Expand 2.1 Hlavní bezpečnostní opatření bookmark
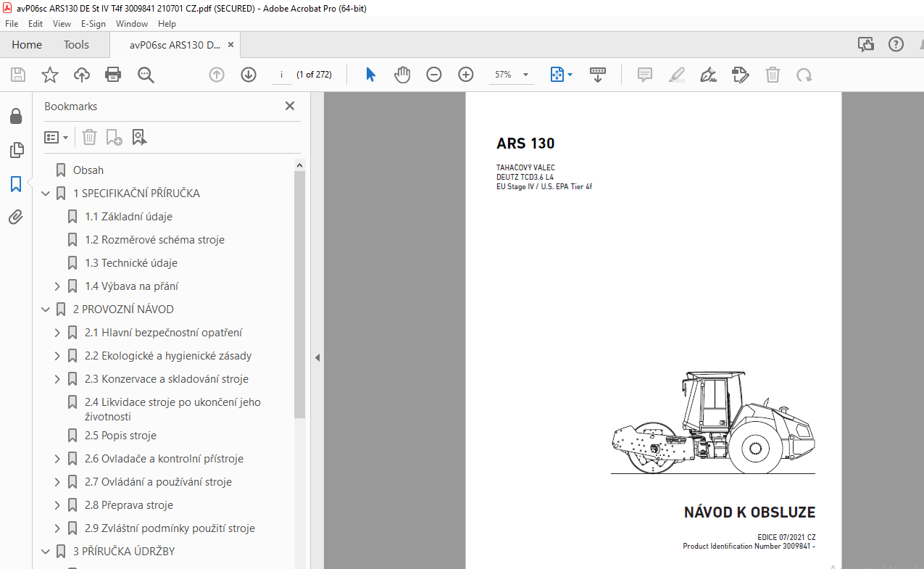This screenshot has height=569, width=924. click(58, 333)
